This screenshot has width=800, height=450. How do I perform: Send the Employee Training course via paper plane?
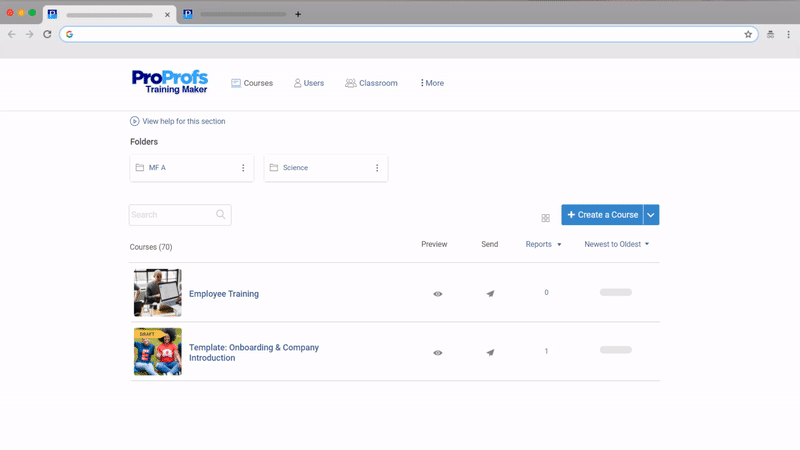[490, 294]
